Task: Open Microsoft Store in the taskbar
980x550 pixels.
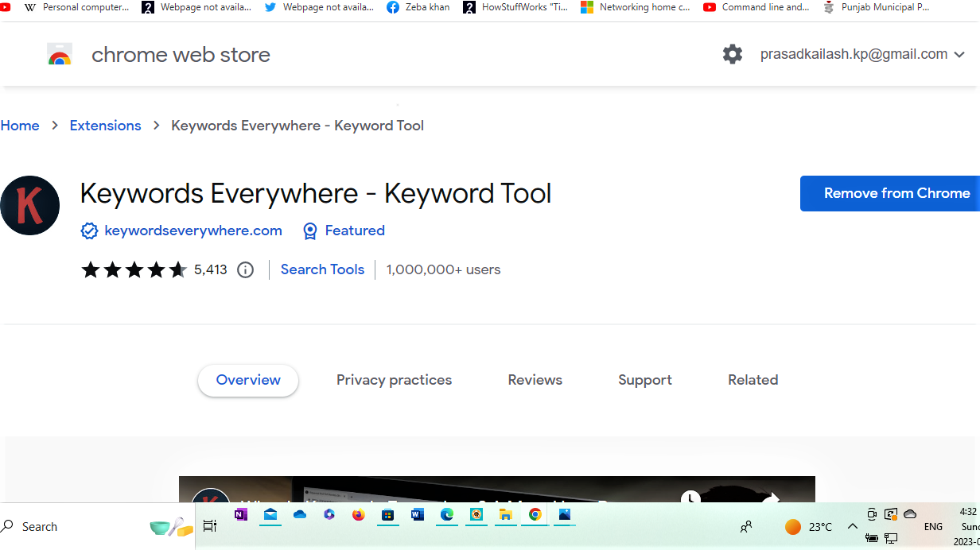Action: 388,515
